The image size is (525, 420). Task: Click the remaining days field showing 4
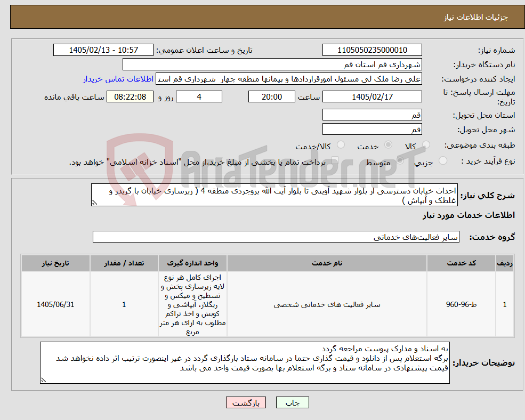pos(199,97)
